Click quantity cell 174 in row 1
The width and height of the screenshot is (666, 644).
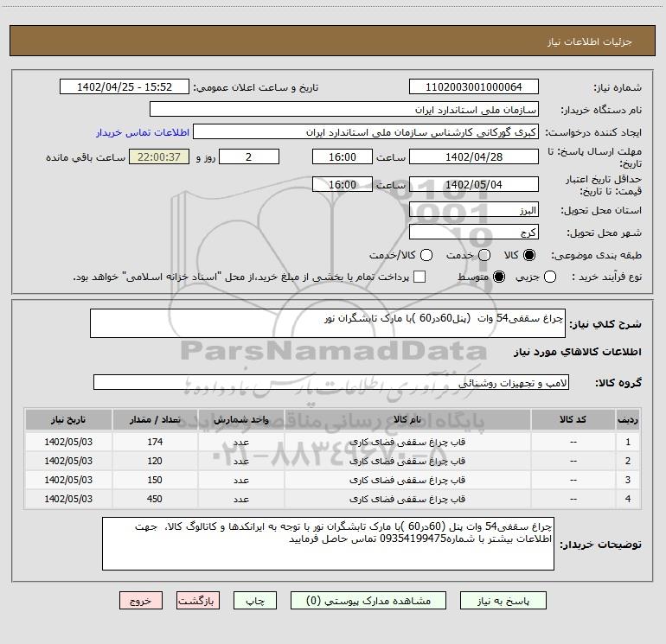(155, 442)
